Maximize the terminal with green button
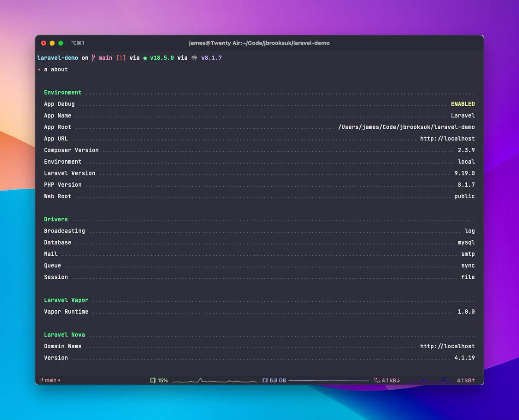519x420 pixels. coord(61,43)
